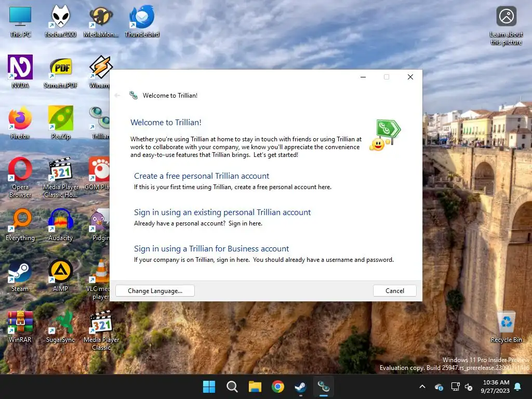Open taskbar Search
Screen dimensions: 532x399
(232, 387)
